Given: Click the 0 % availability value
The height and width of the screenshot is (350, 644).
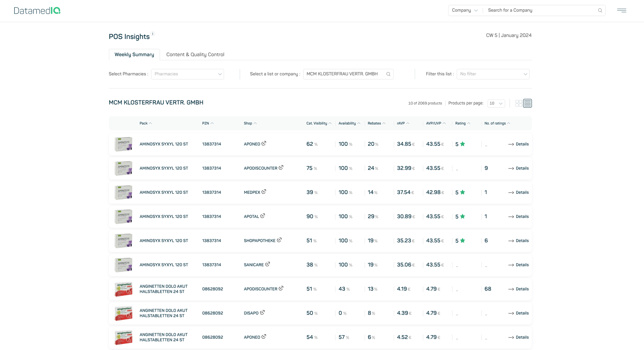Looking at the screenshot, I should (x=342, y=313).
